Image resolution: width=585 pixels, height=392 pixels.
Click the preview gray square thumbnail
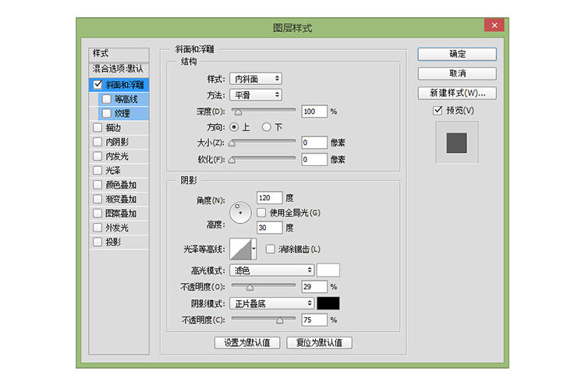point(456,143)
